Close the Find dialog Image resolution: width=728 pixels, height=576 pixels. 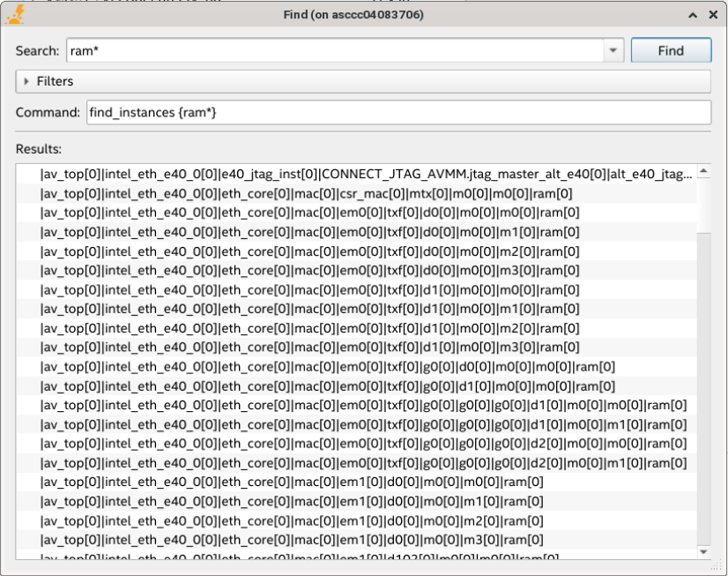(x=714, y=15)
